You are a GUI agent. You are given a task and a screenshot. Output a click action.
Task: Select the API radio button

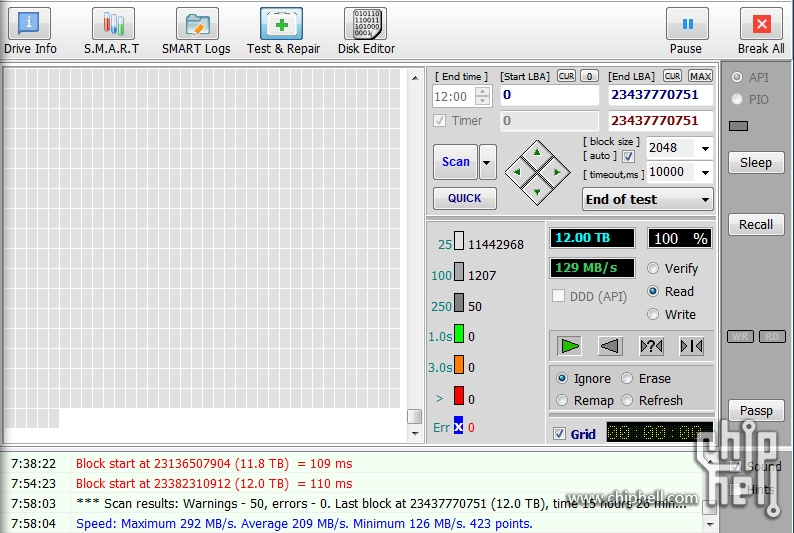coord(737,77)
